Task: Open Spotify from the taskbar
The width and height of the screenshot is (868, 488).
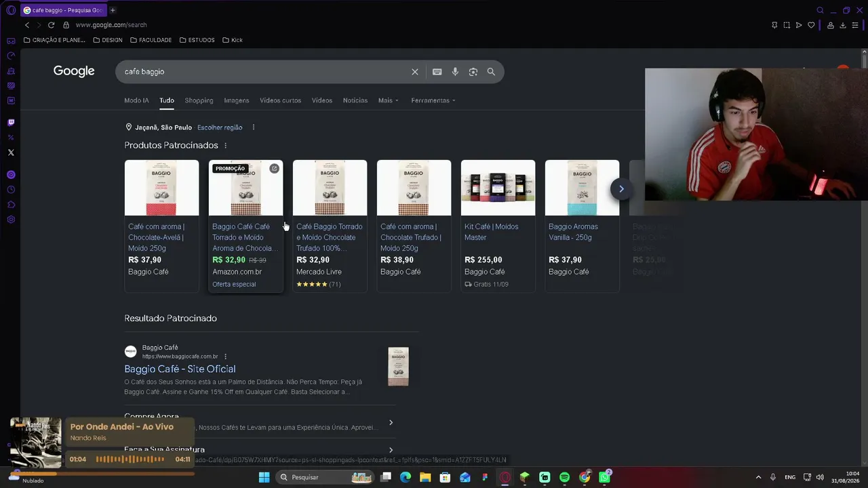Action: (x=565, y=477)
